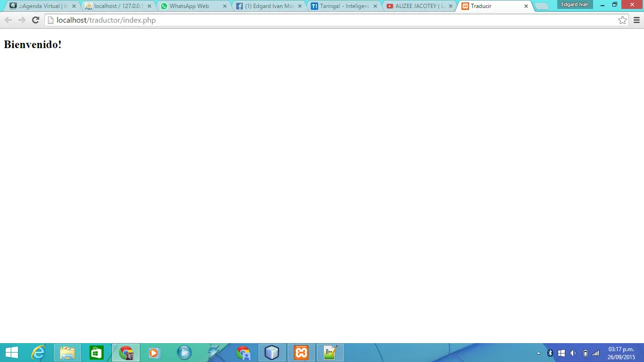
Task: Select the Traducir tab
Action: coord(495,6)
